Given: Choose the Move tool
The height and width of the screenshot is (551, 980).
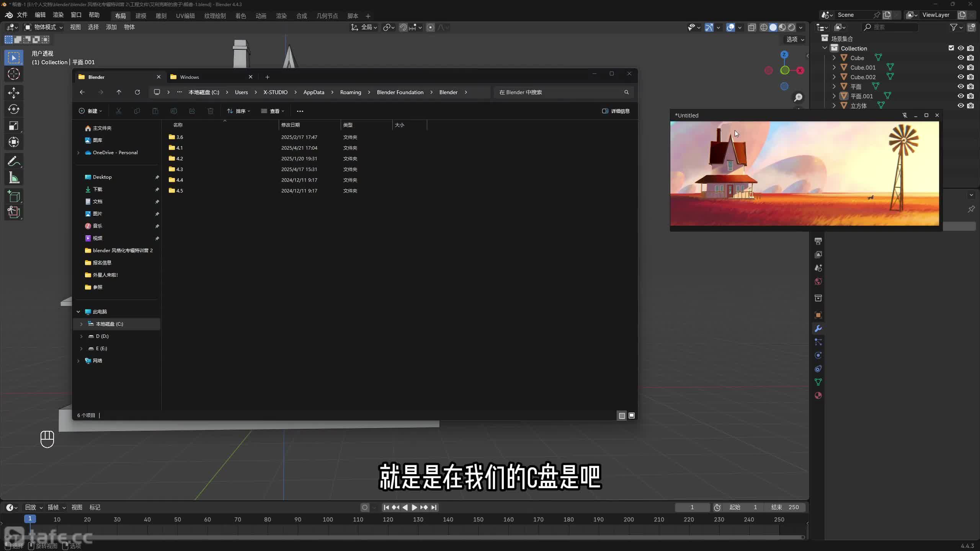Looking at the screenshot, I should coord(14,93).
